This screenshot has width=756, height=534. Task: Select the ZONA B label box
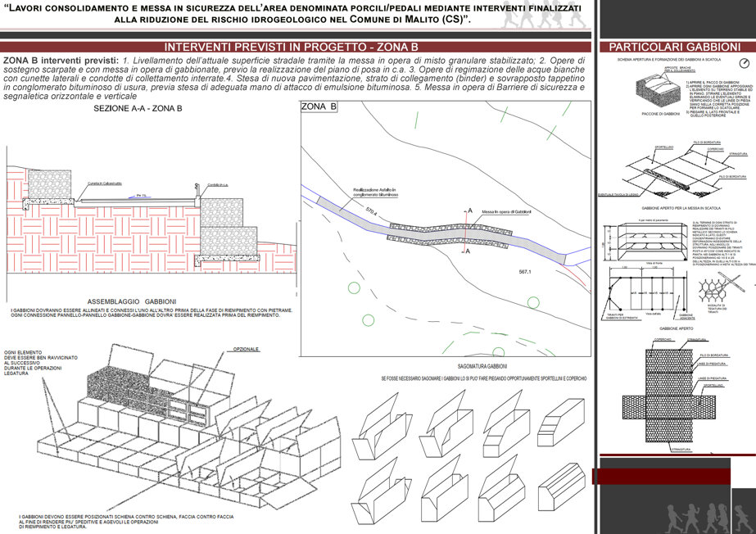point(319,106)
